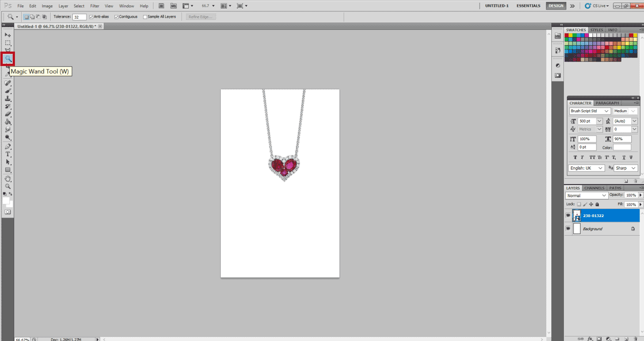Screen dimensions: 644x341
Task: Pick the Rectangular Marquee tool
Action: pos(8,43)
